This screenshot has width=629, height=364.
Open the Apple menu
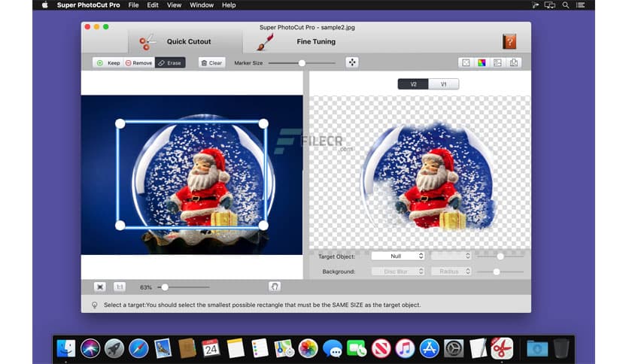pos(45,5)
